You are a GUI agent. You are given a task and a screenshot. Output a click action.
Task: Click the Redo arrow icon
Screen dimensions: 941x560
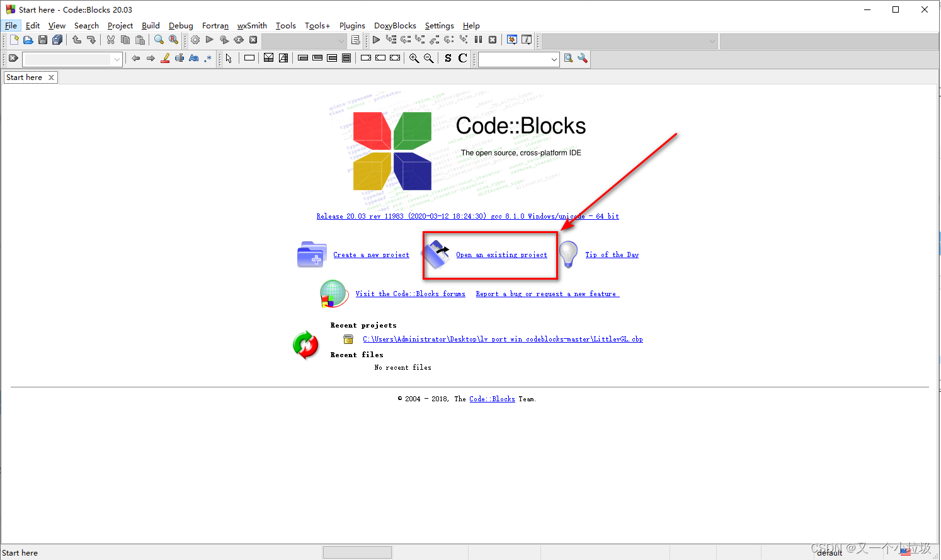pos(91,40)
